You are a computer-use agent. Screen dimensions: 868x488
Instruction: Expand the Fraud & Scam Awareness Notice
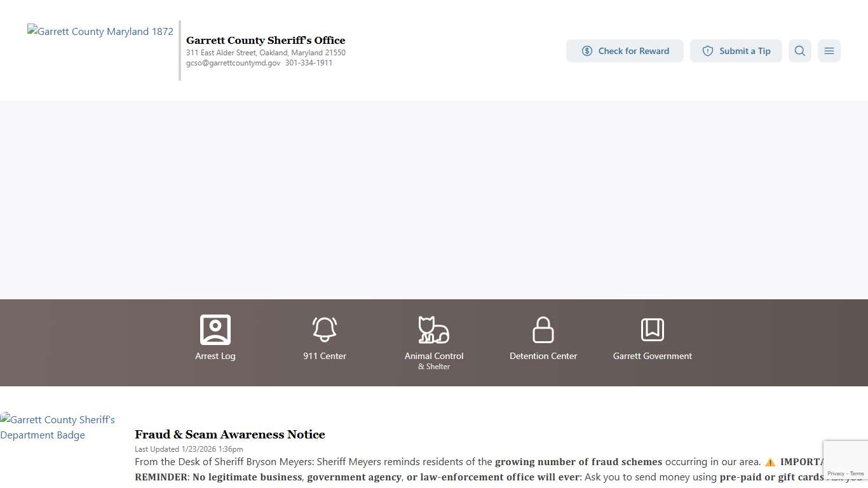click(x=230, y=435)
